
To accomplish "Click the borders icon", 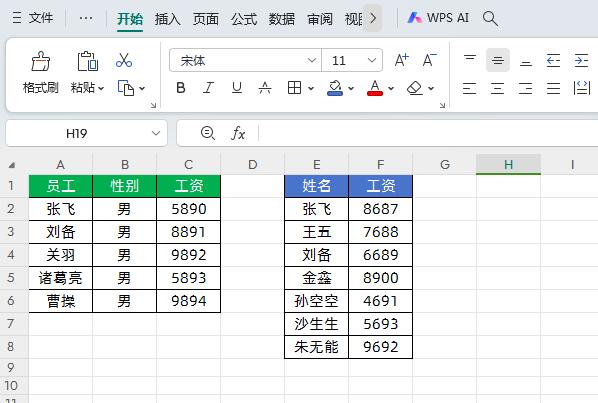I will (294, 88).
